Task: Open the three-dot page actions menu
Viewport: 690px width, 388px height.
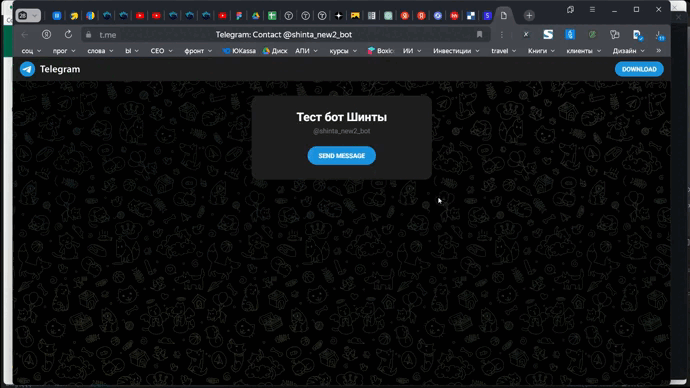Action: pos(502,34)
